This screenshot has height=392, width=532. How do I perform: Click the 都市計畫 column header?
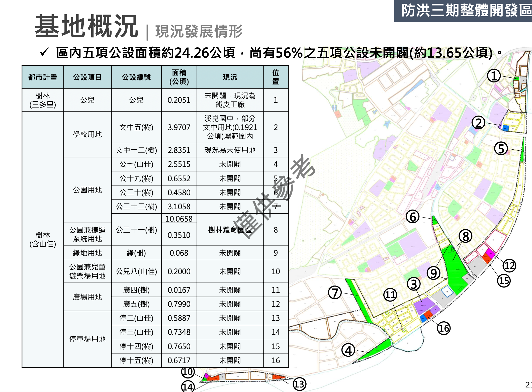[x=43, y=77]
